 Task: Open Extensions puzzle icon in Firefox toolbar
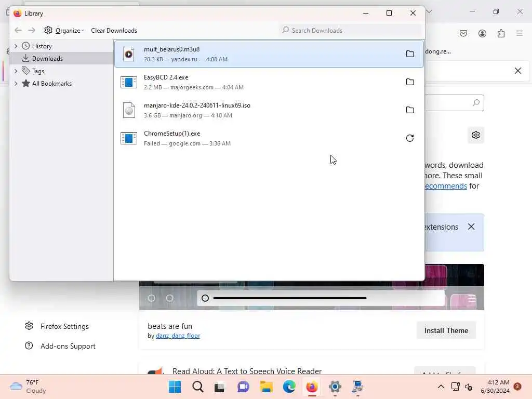(x=501, y=33)
